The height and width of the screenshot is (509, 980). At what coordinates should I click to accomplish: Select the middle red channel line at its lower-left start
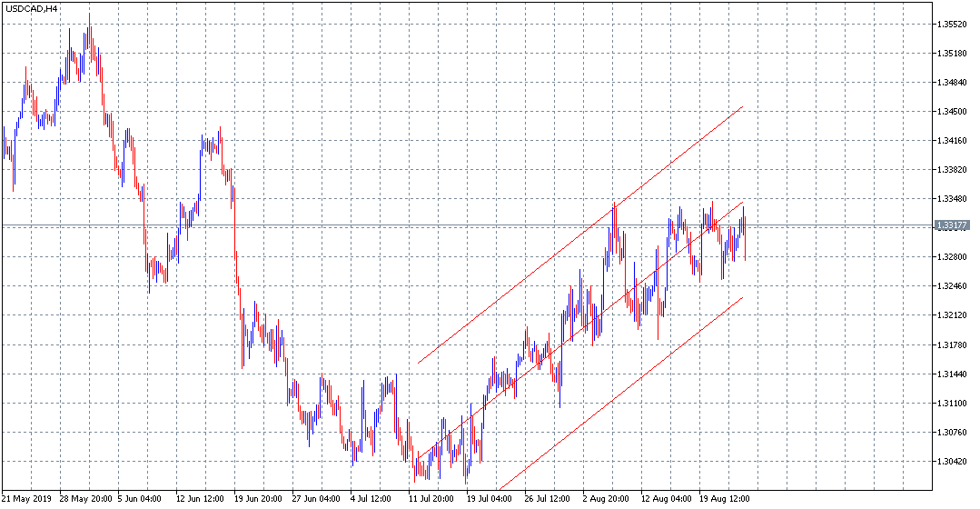[418, 458]
